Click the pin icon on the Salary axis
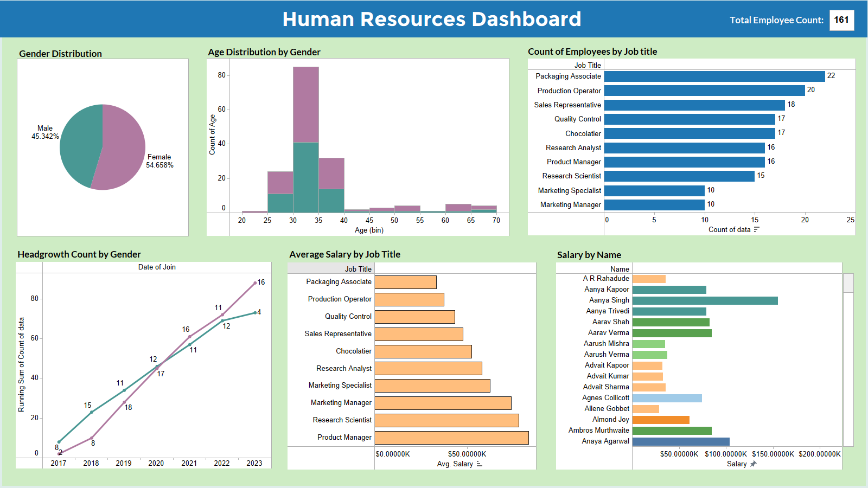 point(754,464)
